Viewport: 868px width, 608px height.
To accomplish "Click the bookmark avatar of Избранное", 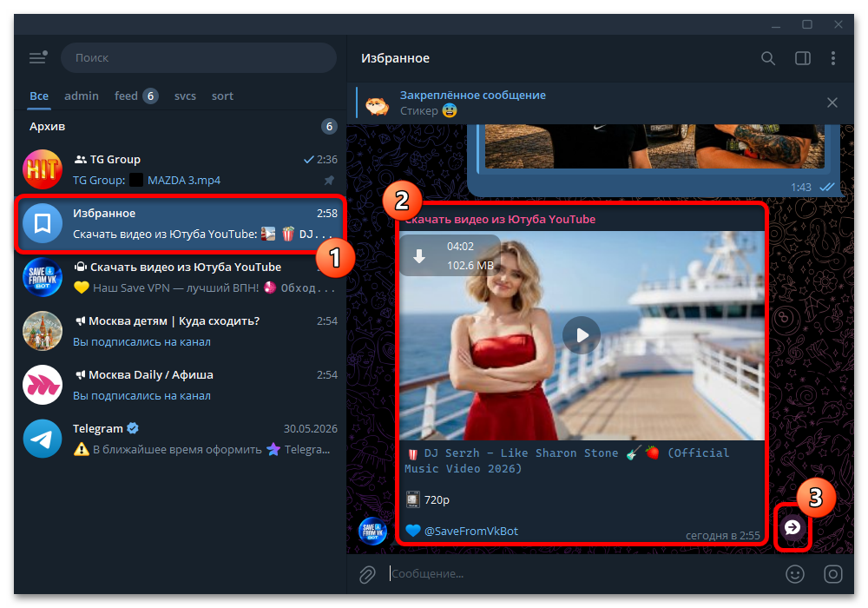I will pos(42,223).
